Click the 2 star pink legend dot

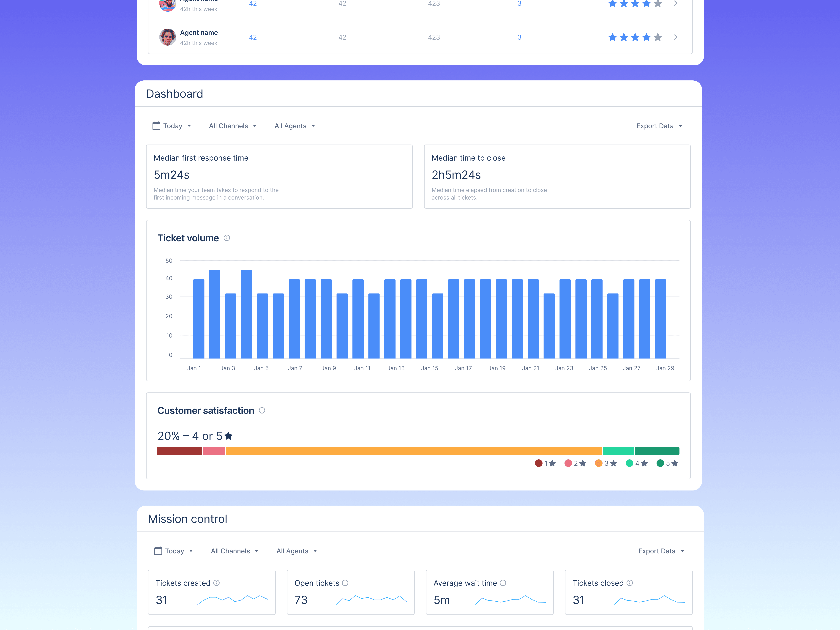click(568, 463)
